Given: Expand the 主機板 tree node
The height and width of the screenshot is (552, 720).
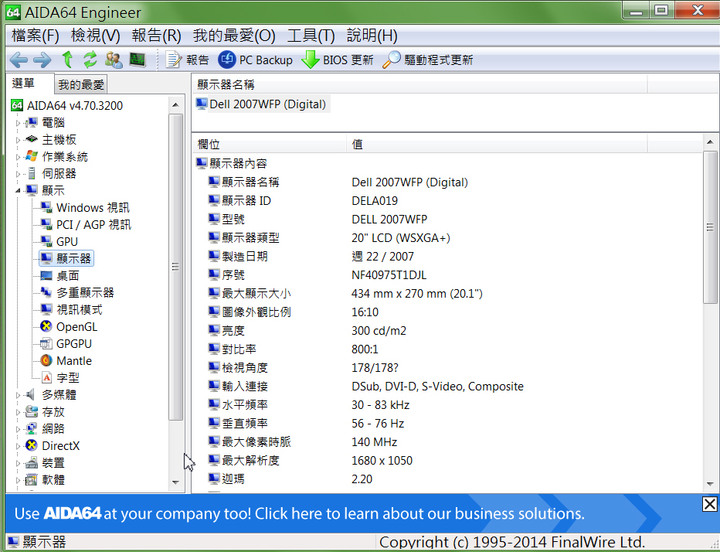Looking at the screenshot, I should tap(18, 140).
